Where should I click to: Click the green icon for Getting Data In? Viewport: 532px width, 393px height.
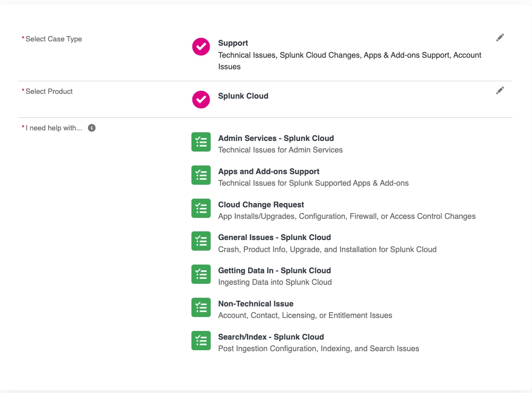click(201, 274)
